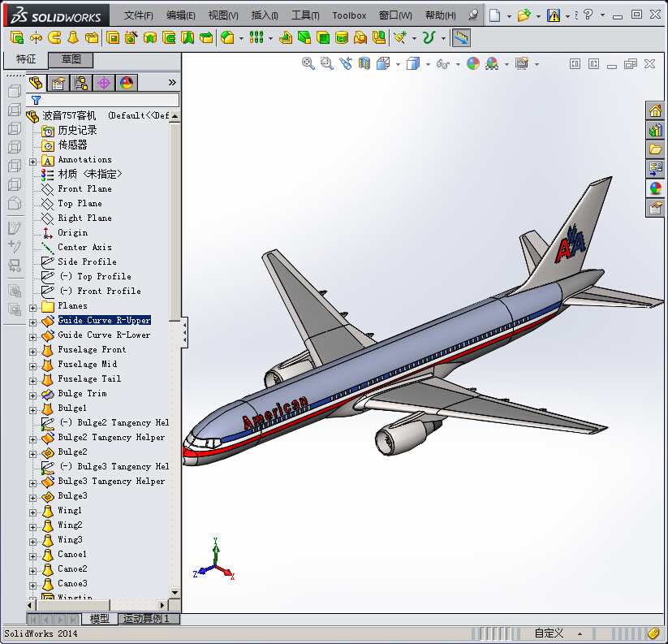Click the Rebuild warning icon in title bar
Viewport: 668px width, 644px height.
pyautogui.click(x=554, y=15)
